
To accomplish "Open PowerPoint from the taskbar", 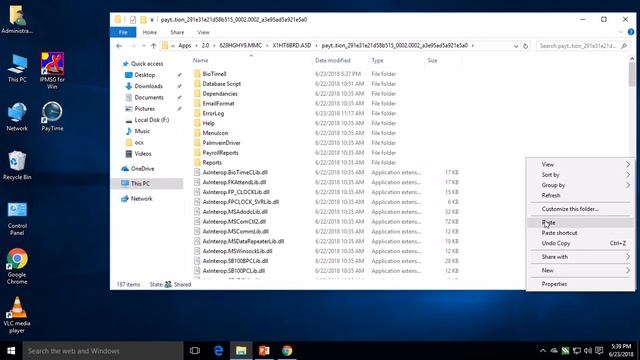I will tap(264, 351).
